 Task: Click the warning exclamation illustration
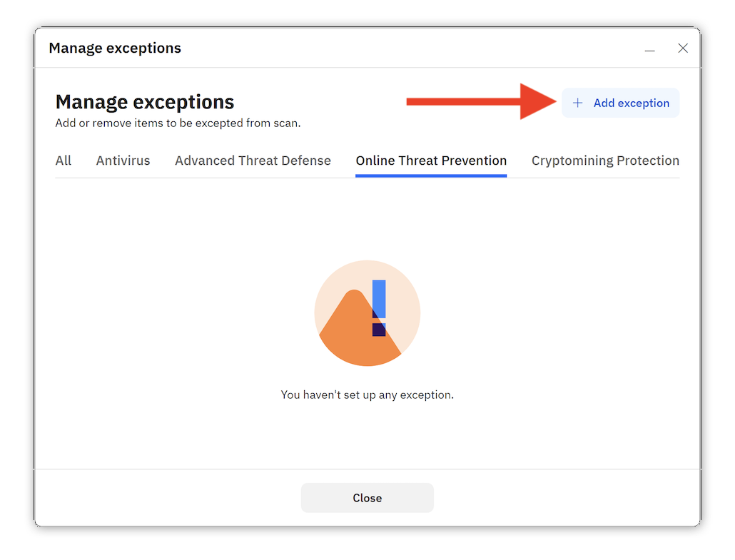click(x=367, y=313)
